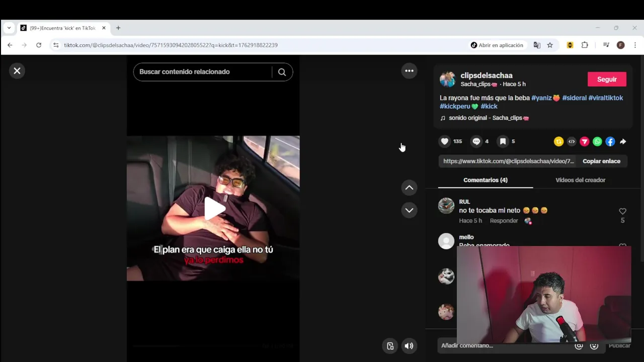Bookmark this page with star icon
The width and height of the screenshot is (644, 362).
pos(550,45)
